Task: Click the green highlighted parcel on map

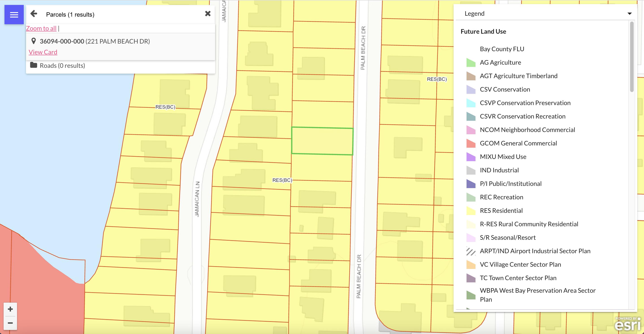Action: pyautogui.click(x=322, y=141)
